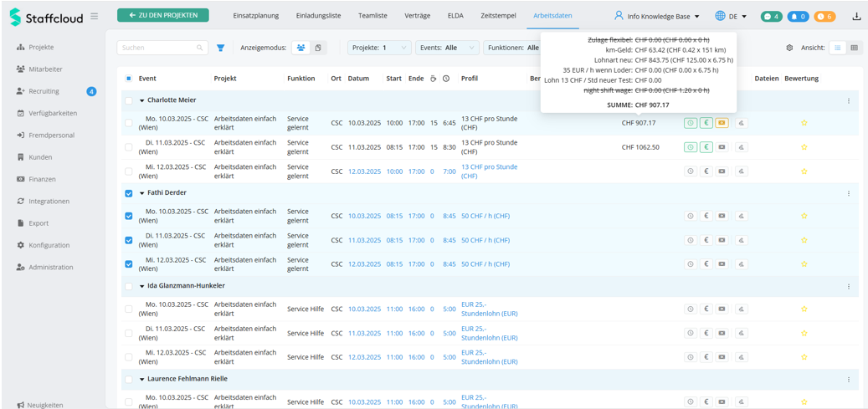
Task: Collapse the Charlotte Meier group
Action: (x=141, y=100)
